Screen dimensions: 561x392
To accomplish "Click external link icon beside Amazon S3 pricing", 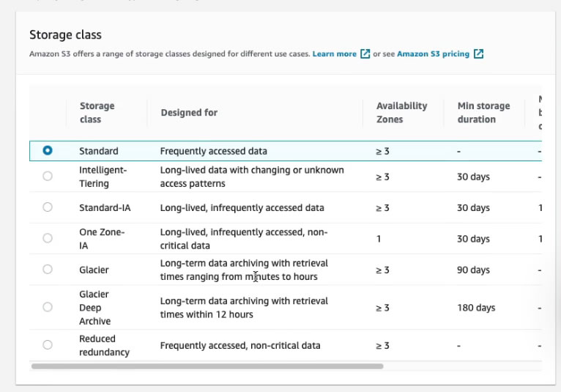I will click(x=478, y=54).
